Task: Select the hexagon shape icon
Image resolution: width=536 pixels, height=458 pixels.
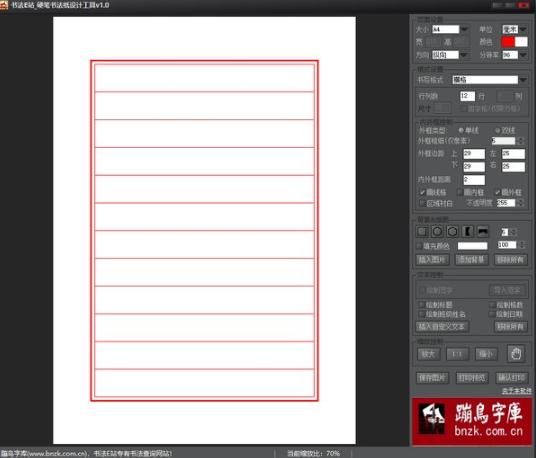Action: click(453, 231)
